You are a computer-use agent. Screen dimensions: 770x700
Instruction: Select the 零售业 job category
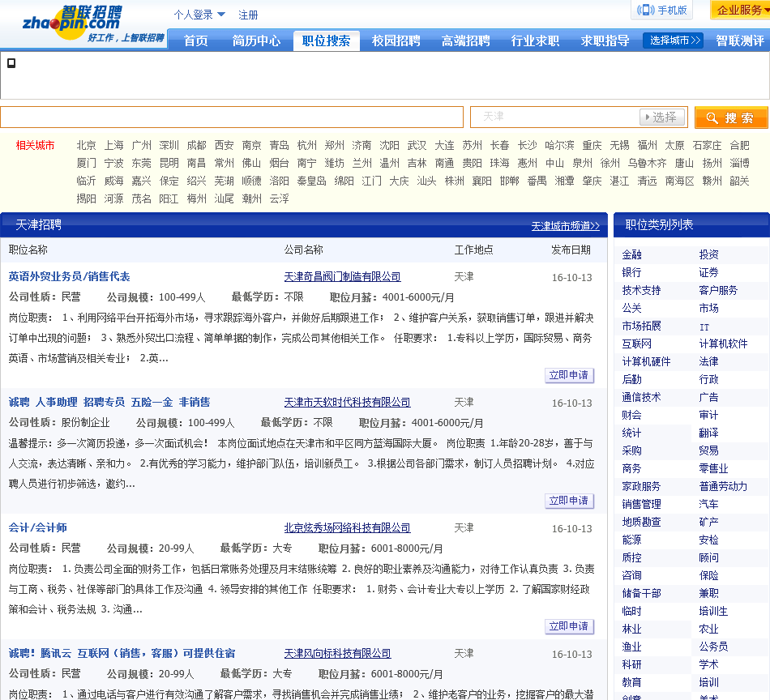click(713, 469)
